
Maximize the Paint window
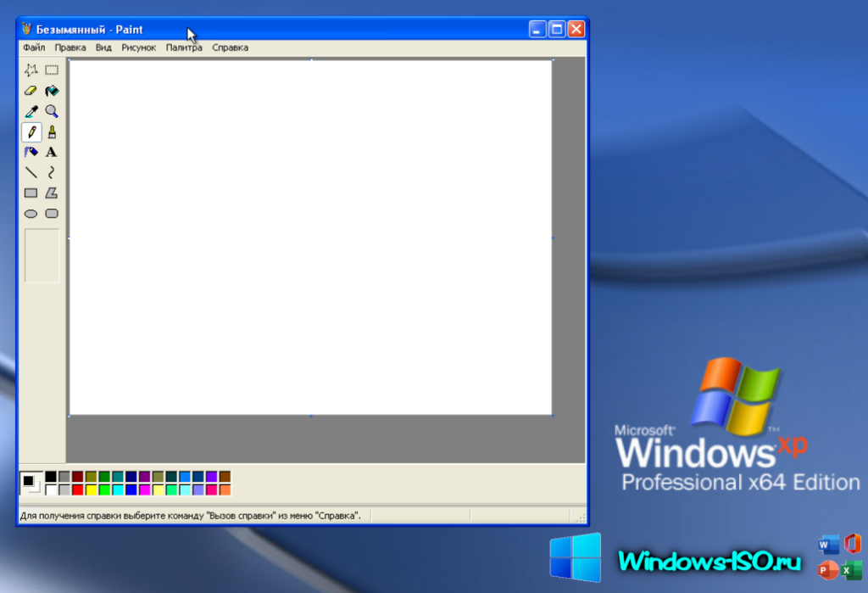point(557,29)
